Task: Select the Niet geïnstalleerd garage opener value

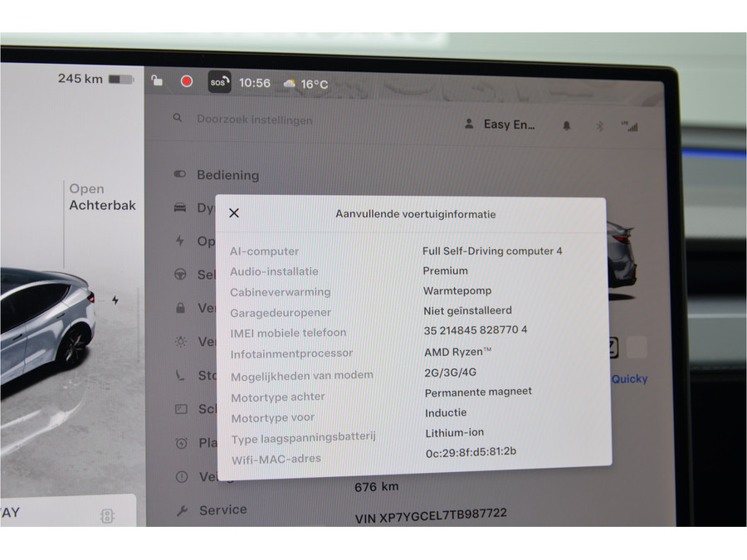Action: pos(467,310)
